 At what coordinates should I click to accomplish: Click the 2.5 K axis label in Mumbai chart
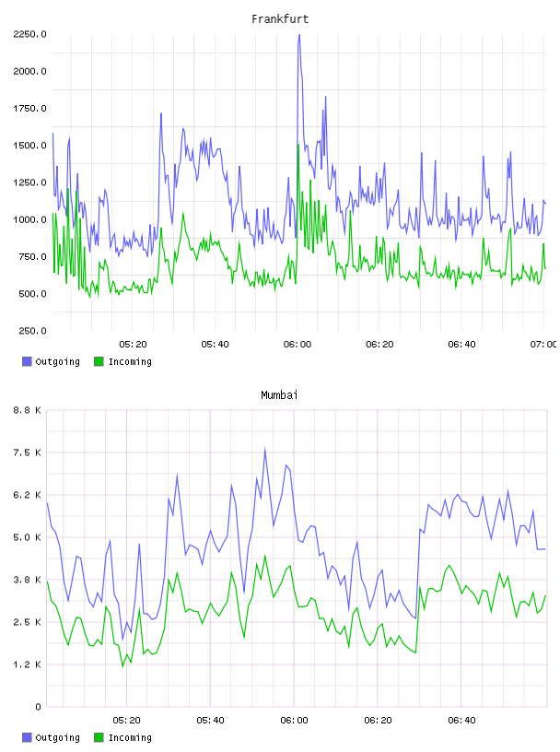[x=27, y=622]
